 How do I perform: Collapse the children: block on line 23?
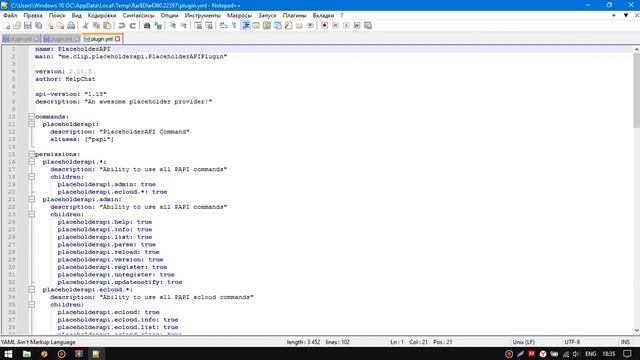(x=31, y=214)
